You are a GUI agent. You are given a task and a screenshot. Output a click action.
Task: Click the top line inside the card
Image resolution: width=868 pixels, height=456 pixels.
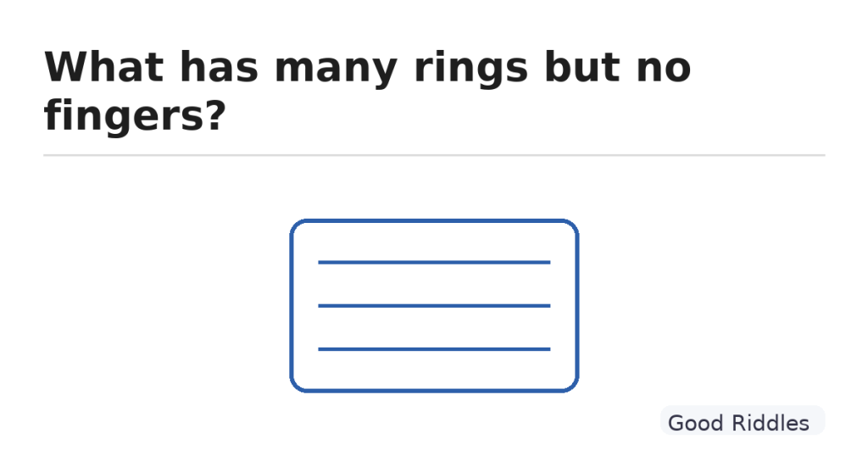coord(434,263)
